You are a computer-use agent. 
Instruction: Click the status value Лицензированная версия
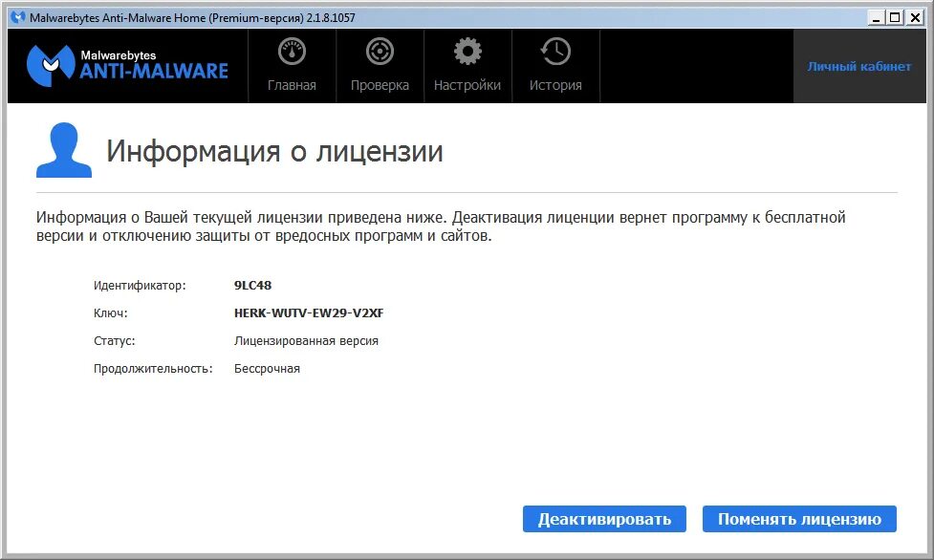click(x=306, y=341)
